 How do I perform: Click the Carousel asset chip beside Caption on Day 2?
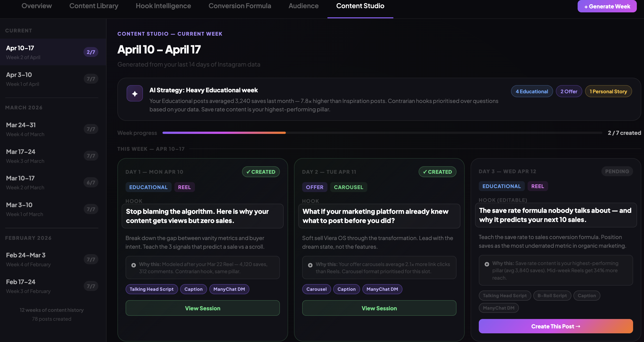click(316, 289)
